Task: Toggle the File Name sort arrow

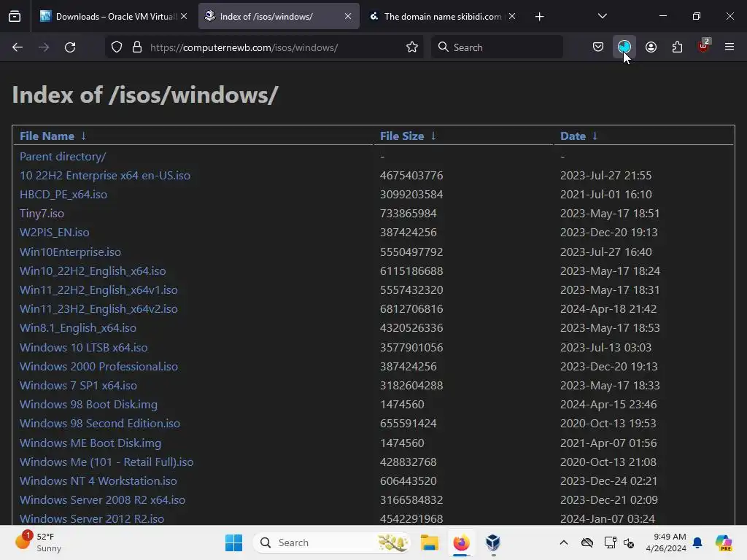Action: pyautogui.click(x=83, y=136)
